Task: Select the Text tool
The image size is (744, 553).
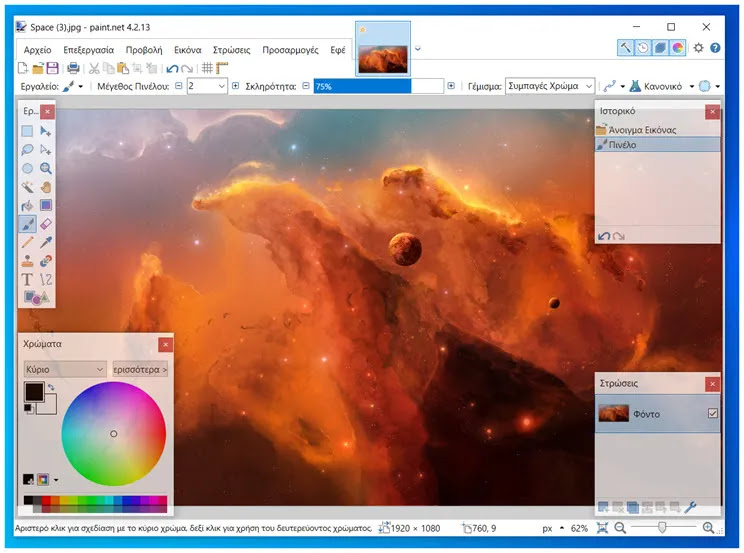Action: point(27,280)
